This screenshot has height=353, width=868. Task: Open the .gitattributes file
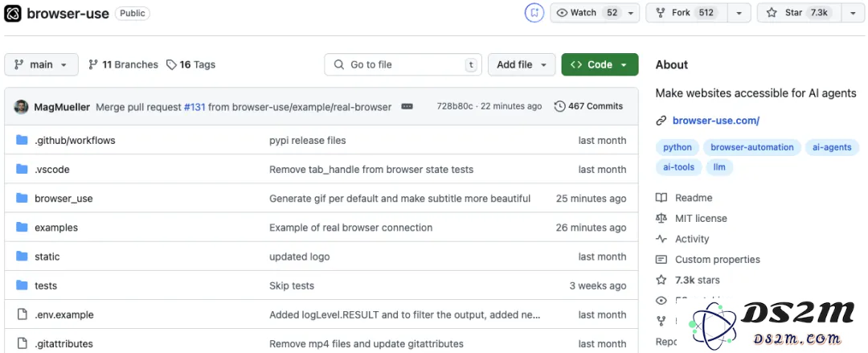63,344
